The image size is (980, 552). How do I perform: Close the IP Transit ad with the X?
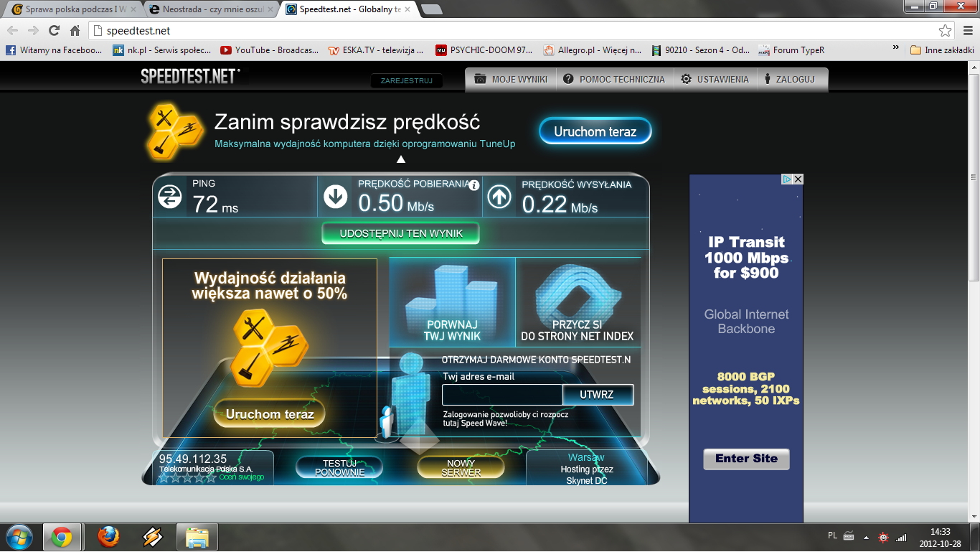pos(798,179)
